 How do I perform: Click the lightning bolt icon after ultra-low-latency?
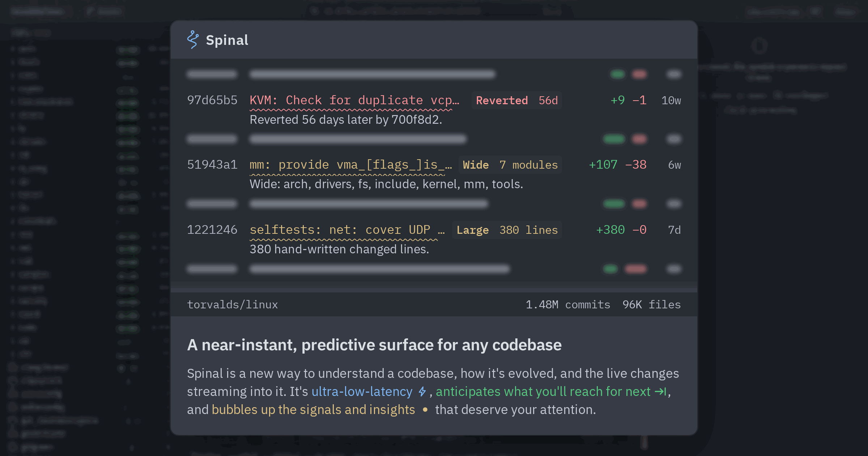coord(422,392)
